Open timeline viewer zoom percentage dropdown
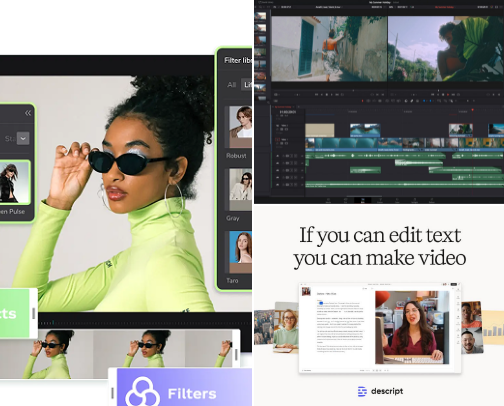Screen dimensions: 504x406 tap(391, 7)
